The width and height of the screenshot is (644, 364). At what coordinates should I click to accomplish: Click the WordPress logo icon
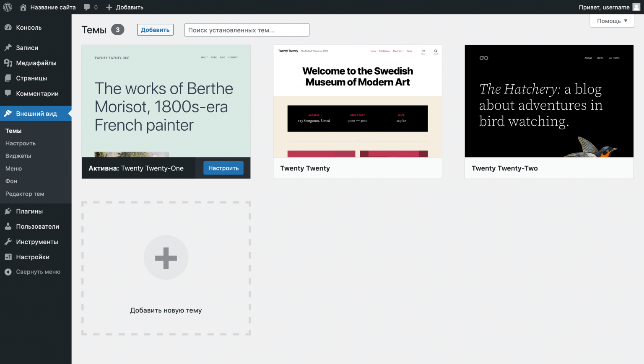point(8,7)
